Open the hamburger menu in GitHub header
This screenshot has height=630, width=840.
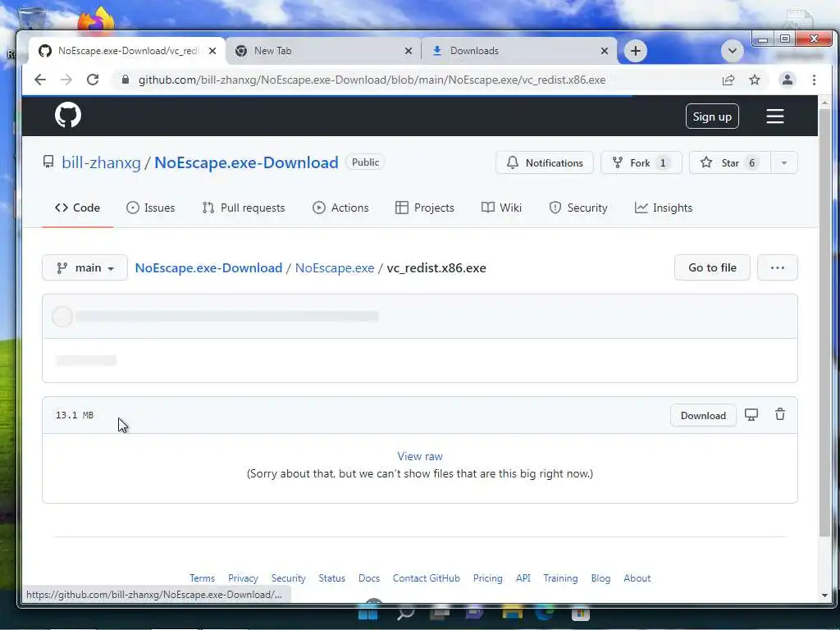pyautogui.click(x=774, y=116)
